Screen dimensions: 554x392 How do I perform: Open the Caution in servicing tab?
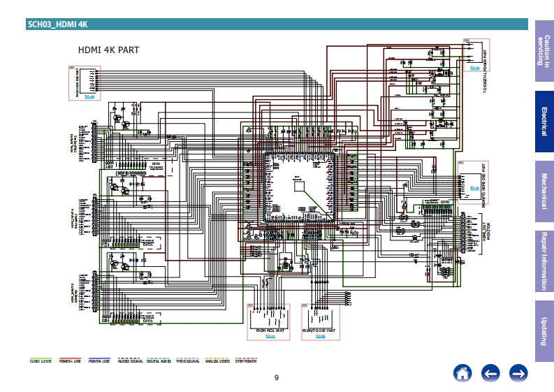click(x=544, y=50)
